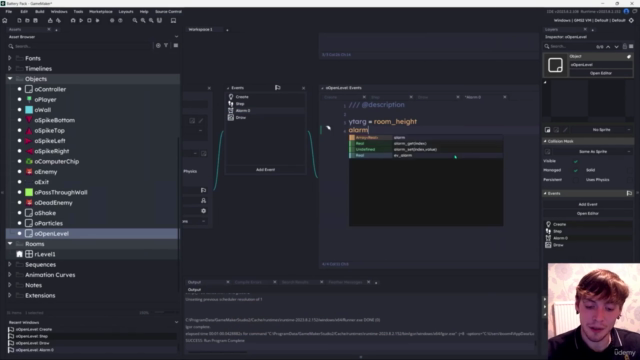The width and height of the screenshot is (640, 360).
Task: Expand the Sequences folder
Action: pyautogui.click(x=10, y=264)
